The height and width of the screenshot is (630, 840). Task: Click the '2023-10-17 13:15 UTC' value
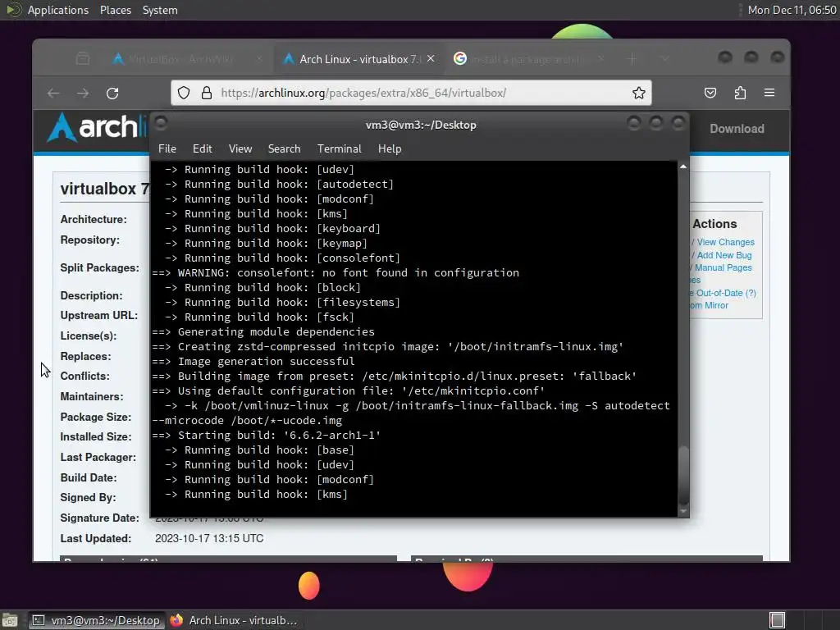click(x=209, y=538)
